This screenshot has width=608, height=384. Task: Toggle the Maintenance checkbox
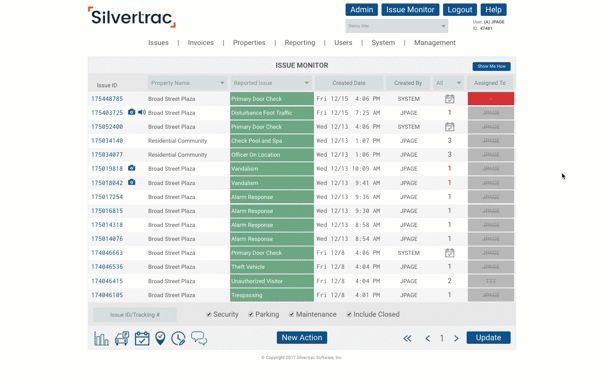[292, 314]
